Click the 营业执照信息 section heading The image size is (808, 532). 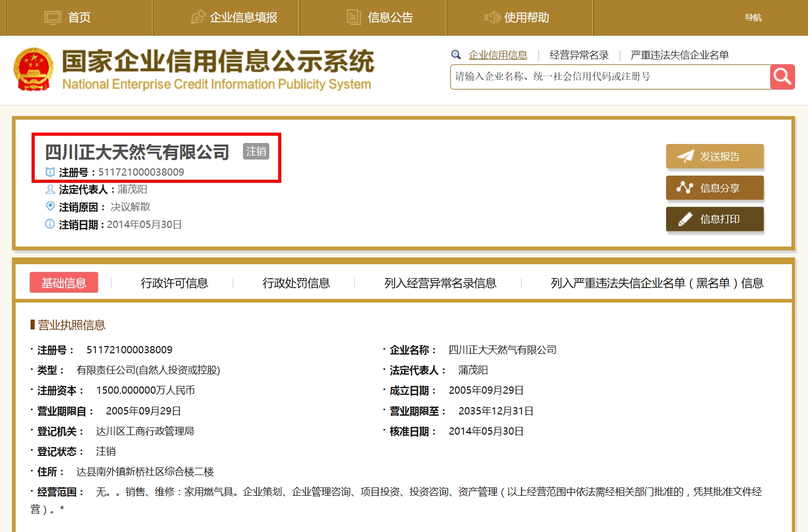click(71, 325)
